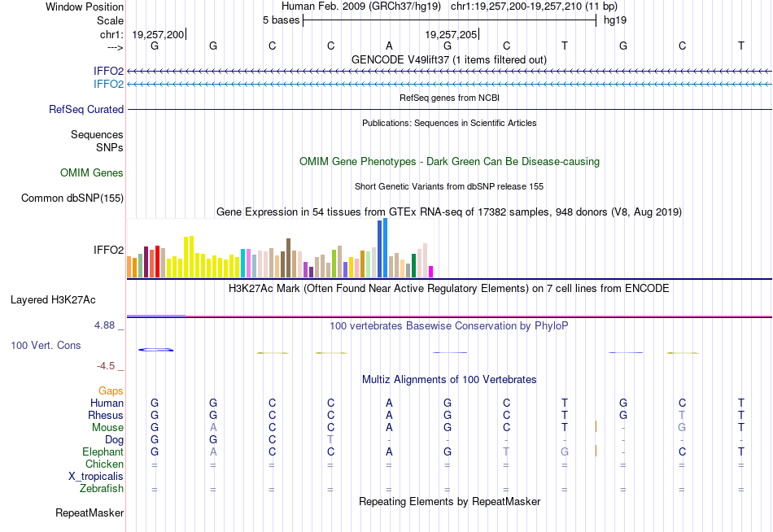Click the ---> base sequence direction label

(115, 47)
